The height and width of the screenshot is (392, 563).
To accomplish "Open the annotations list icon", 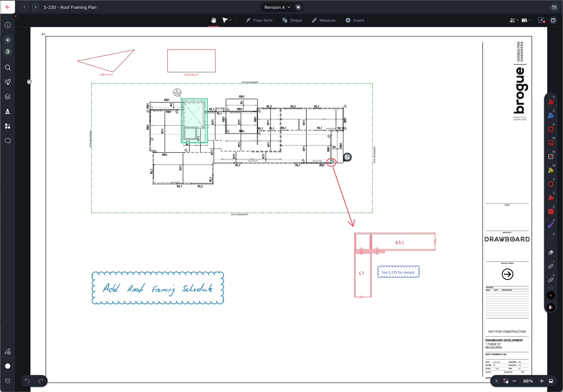I will coord(8,82).
